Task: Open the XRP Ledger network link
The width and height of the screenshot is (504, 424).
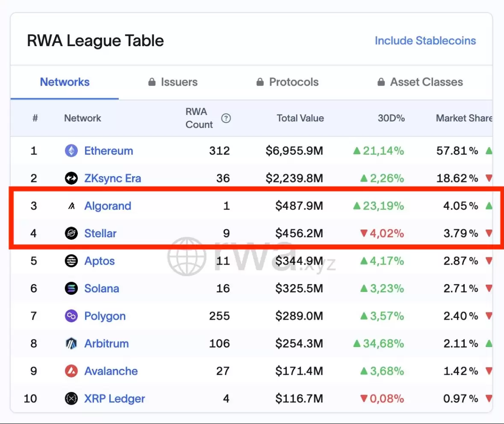Action: coord(115,399)
